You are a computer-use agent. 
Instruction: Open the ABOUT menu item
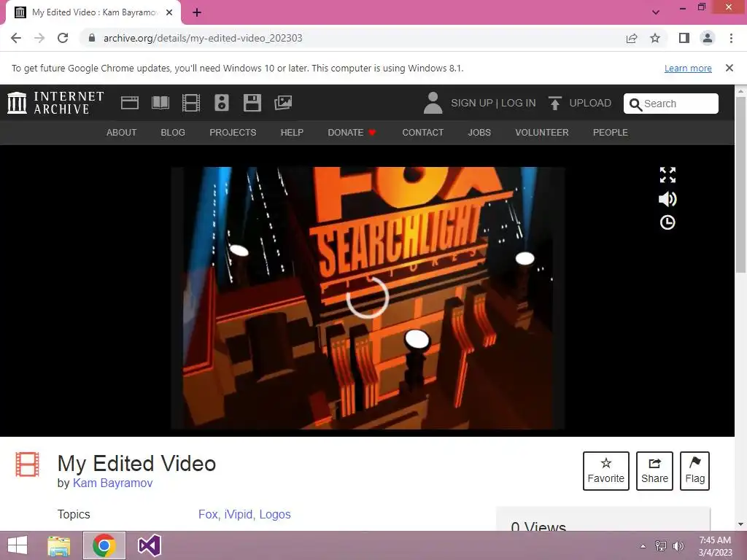(x=122, y=133)
